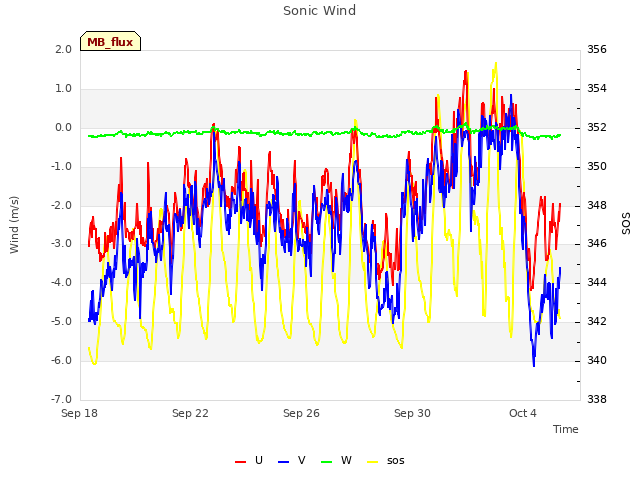Select the U legend label
The height and width of the screenshot is (480, 640).
pyautogui.click(x=259, y=460)
